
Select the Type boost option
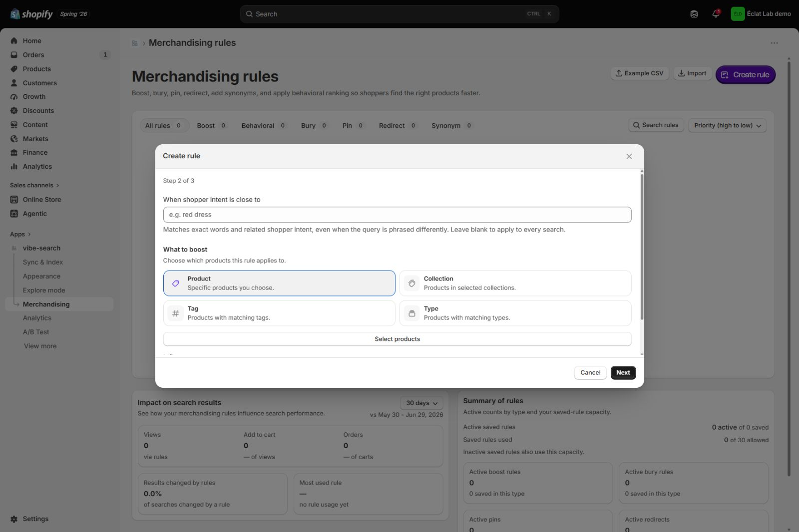[x=515, y=313]
